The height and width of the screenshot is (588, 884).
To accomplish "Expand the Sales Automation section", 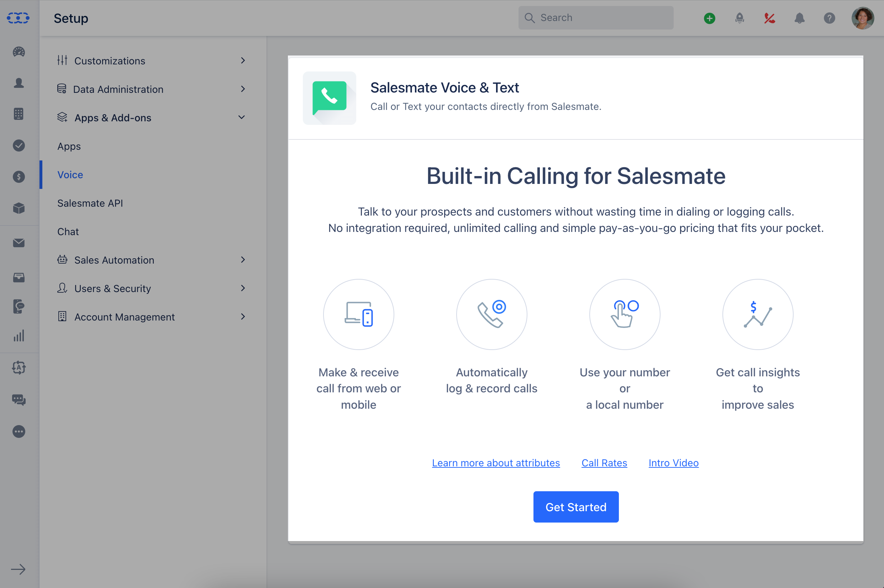I will click(x=153, y=260).
